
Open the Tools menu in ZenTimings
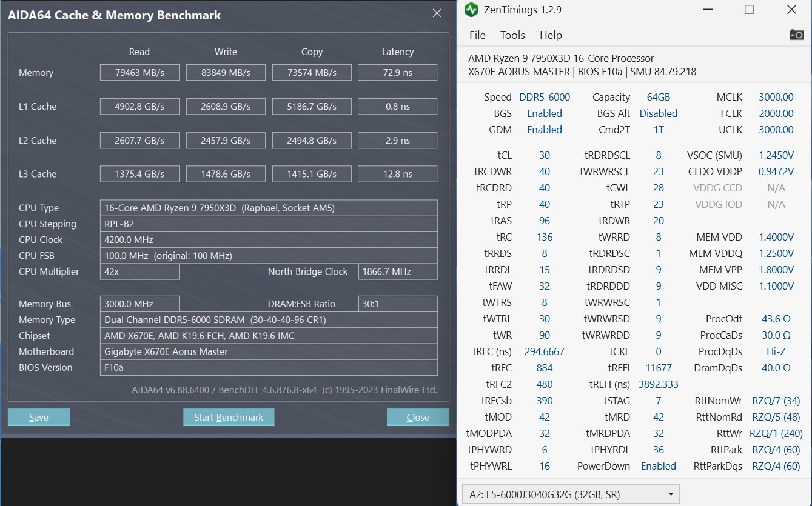click(x=512, y=35)
